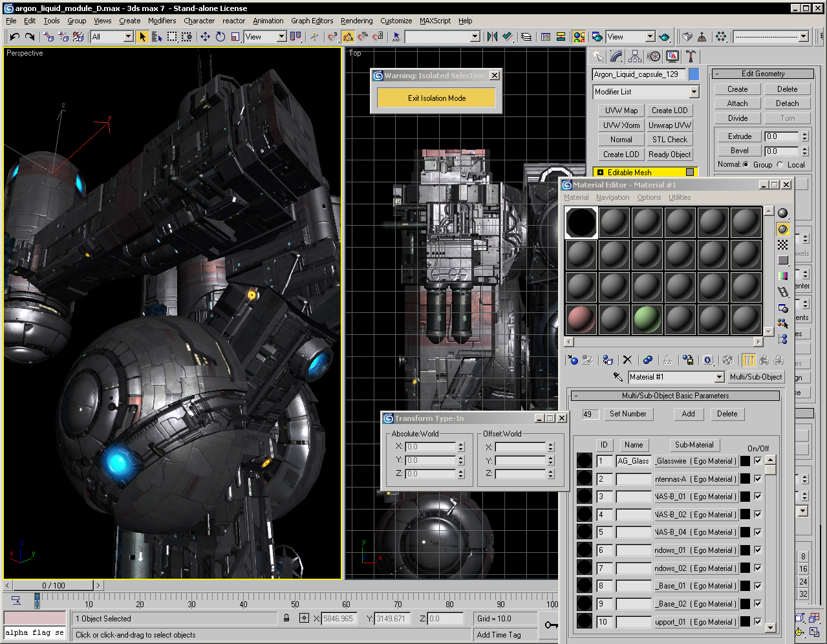Disable On/Off checkbox for sub-material 1

(758, 461)
